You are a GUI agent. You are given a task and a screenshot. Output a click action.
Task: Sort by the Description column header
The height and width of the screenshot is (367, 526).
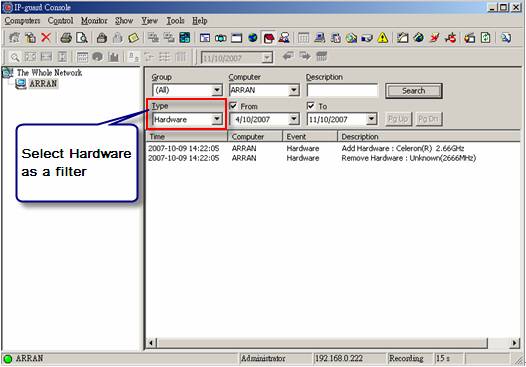coord(428,137)
